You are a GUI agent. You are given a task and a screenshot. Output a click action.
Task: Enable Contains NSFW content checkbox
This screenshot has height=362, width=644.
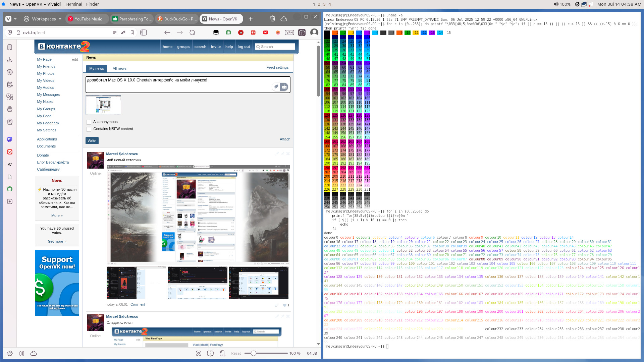click(89, 129)
